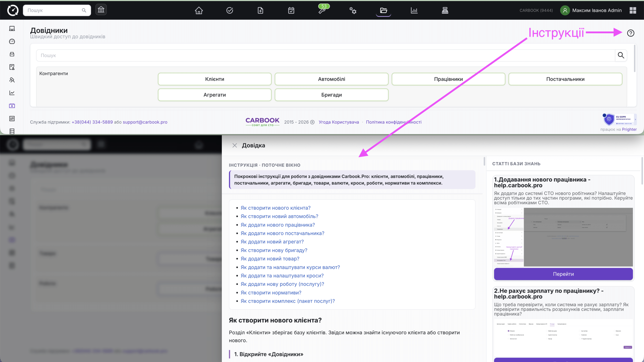
Task: Open the Працівники directory button
Action: click(x=448, y=79)
